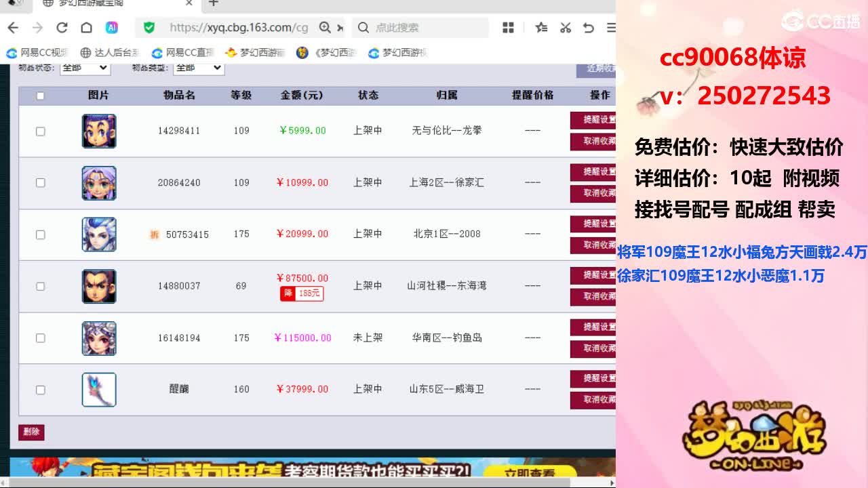
Task: Click the price ¥115000.00
Action: pyautogui.click(x=302, y=338)
